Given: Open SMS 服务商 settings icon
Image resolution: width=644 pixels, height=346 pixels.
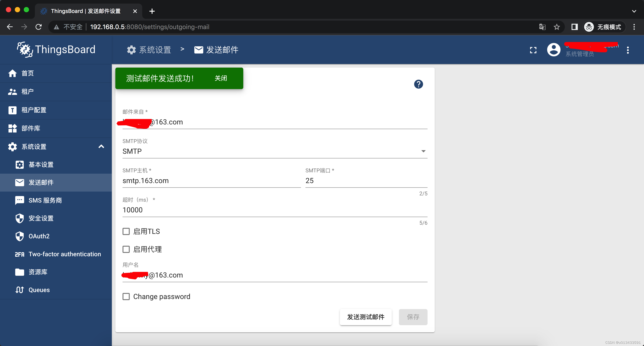Looking at the screenshot, I should pos(20,200).
